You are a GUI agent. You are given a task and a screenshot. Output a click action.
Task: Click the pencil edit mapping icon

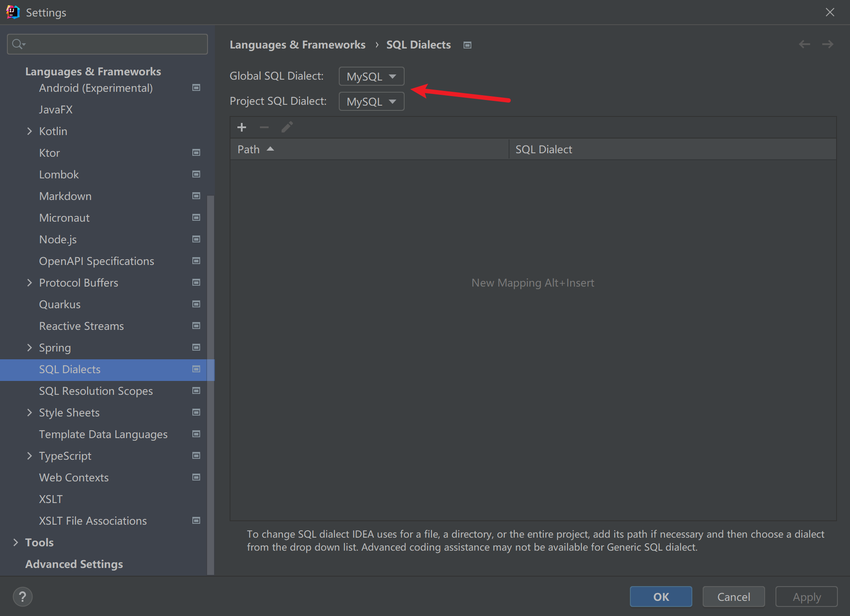287,127
